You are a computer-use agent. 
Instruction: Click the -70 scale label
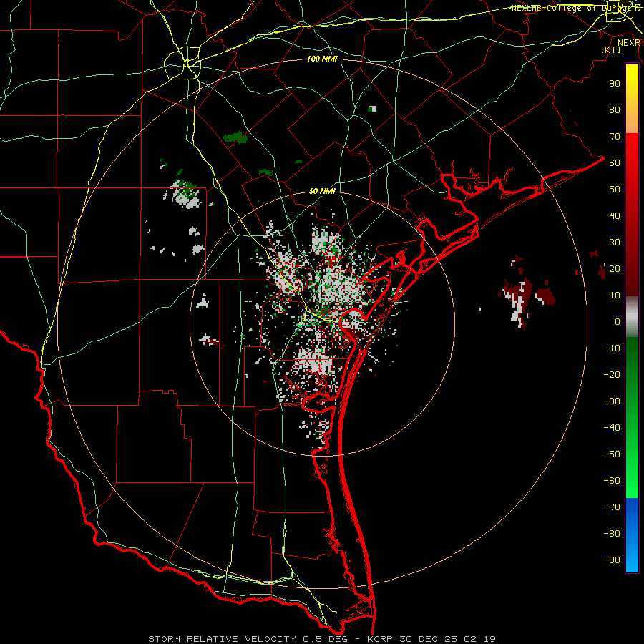point(612,507)
